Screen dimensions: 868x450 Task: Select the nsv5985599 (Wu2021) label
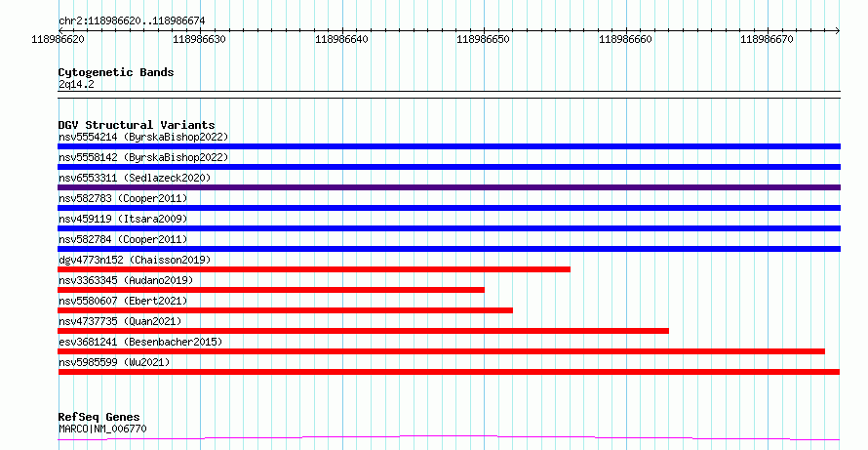114,362
